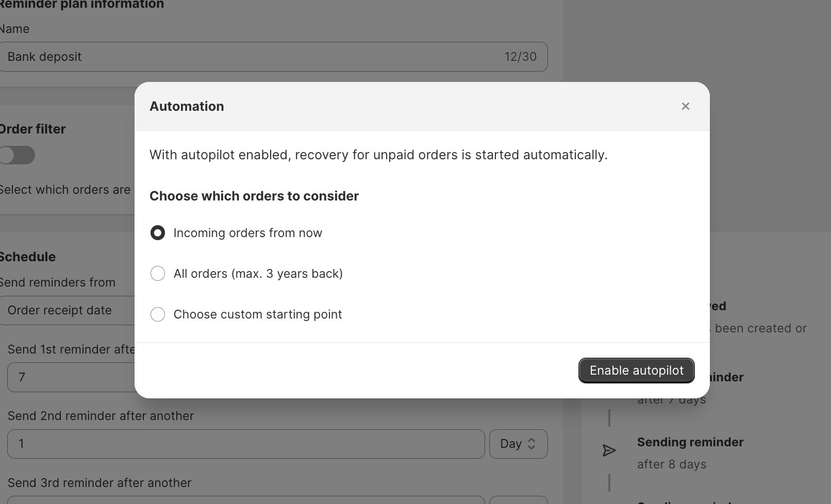Screen dimensions: 831x504
Task: Close the Automation dialog with the X icon
Action: pos(685,106)
